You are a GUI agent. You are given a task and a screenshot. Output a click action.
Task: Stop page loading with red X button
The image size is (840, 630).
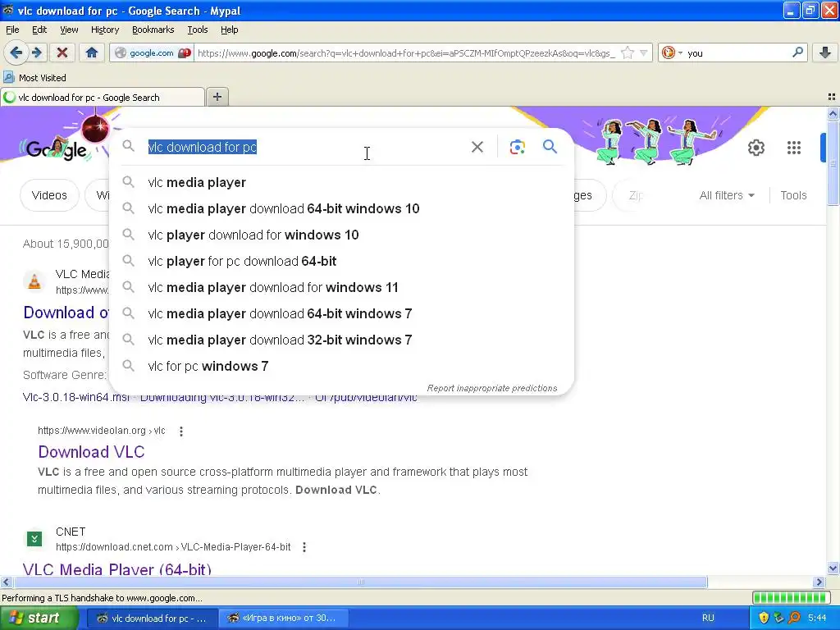[62, 52]
